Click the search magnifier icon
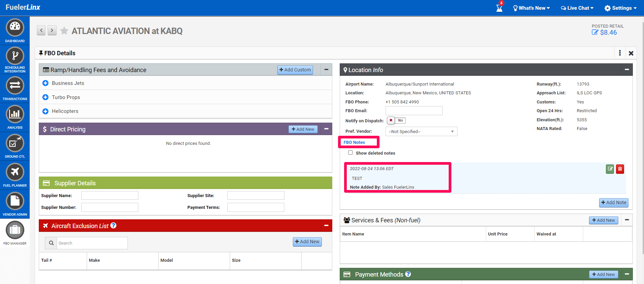Viewport: 644px width, 284px height. coord(51,243)
